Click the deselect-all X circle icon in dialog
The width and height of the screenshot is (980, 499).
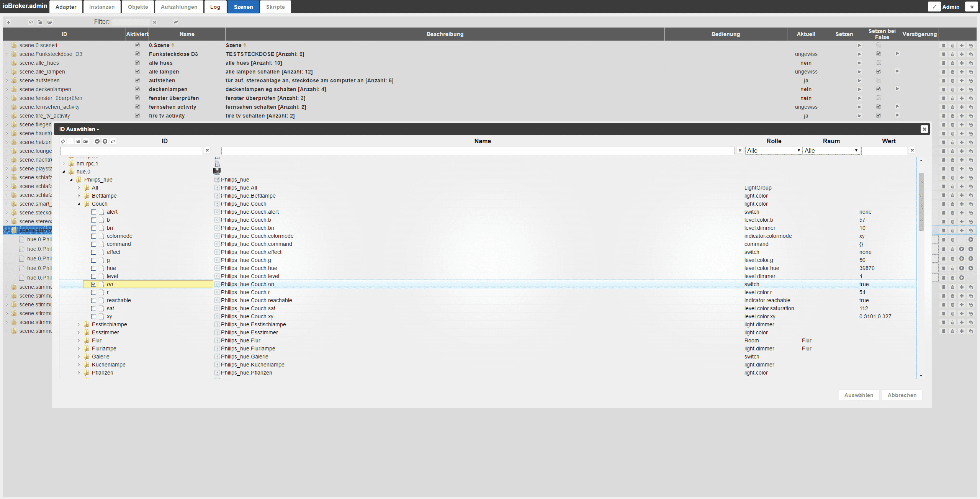[x=105, y=141]
